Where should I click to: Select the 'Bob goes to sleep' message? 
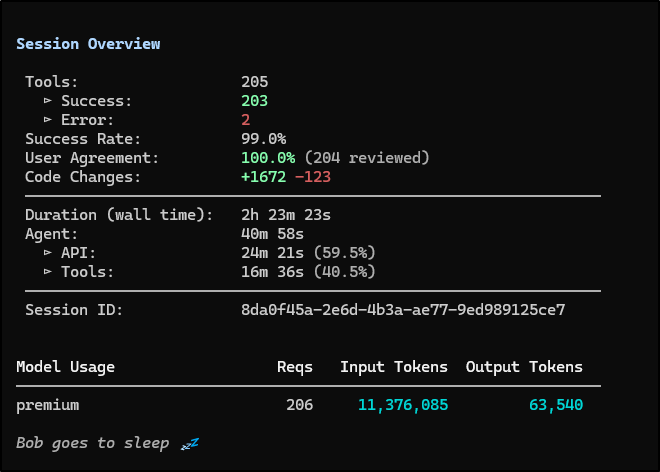pos(93,443)
